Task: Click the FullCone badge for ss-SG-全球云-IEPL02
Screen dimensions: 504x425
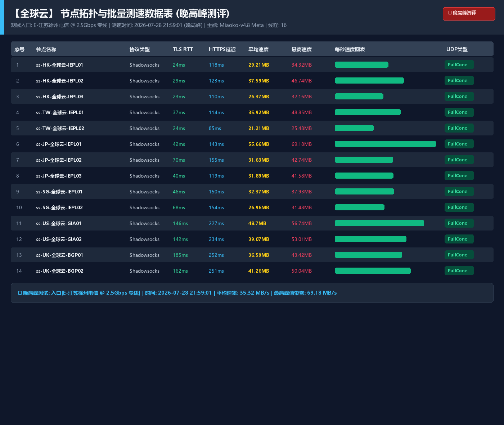Action: [x=459, y=207]
